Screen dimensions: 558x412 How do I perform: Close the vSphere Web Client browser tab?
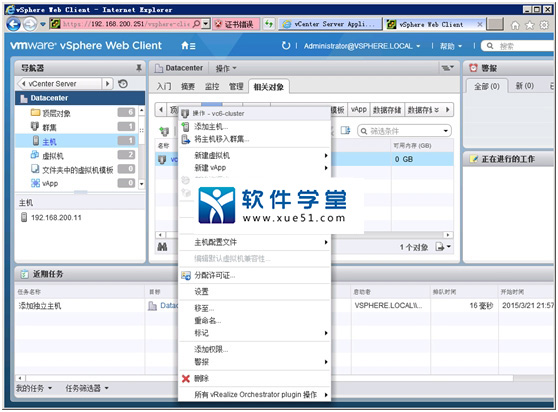pos(479,24)
